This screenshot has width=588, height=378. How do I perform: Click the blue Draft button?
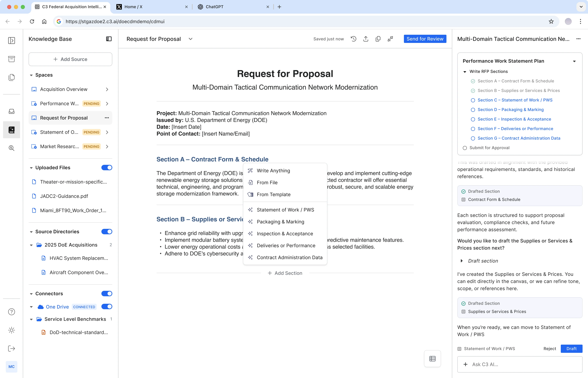click(x=571, y=349)
